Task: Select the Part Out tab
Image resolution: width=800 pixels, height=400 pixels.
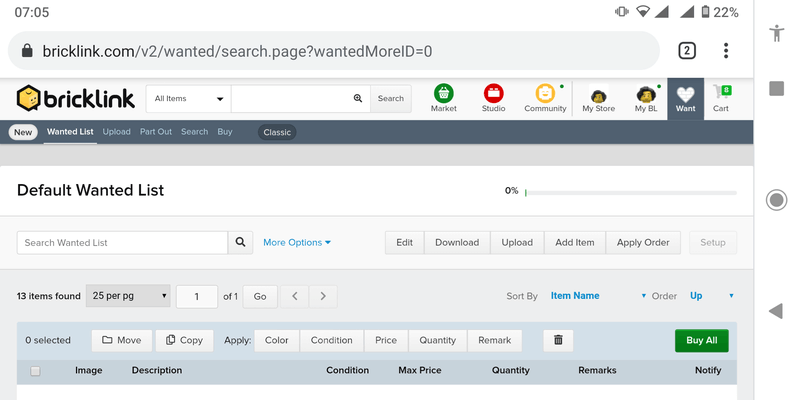Action: pyautogui.click(x=156, y=132)
